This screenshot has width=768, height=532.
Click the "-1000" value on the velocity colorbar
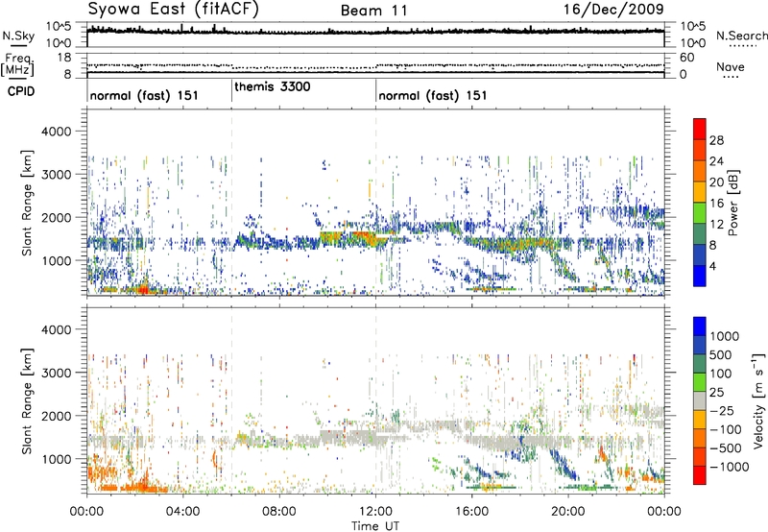coord(730,467)
